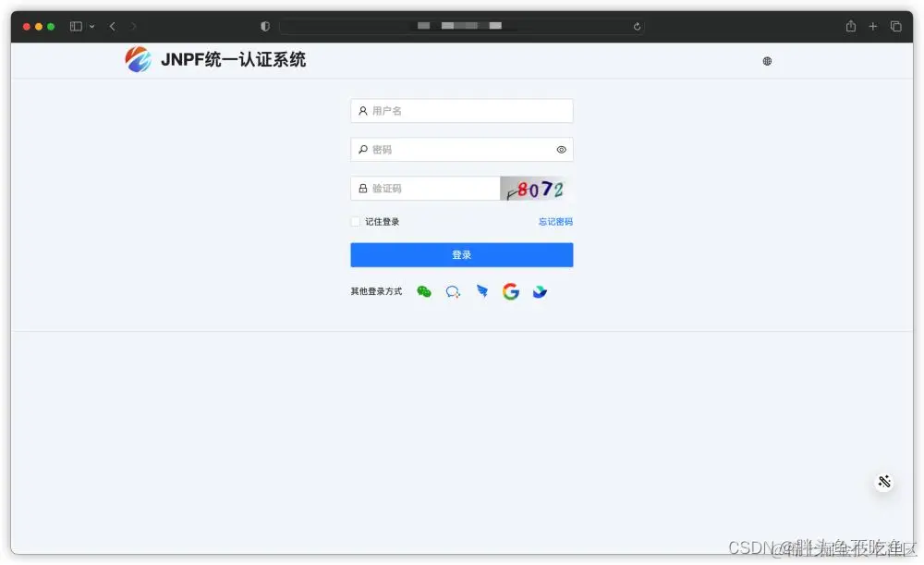924x565 pixels.
Task: Log in with blue swirl icon
Action: point(540,291)
